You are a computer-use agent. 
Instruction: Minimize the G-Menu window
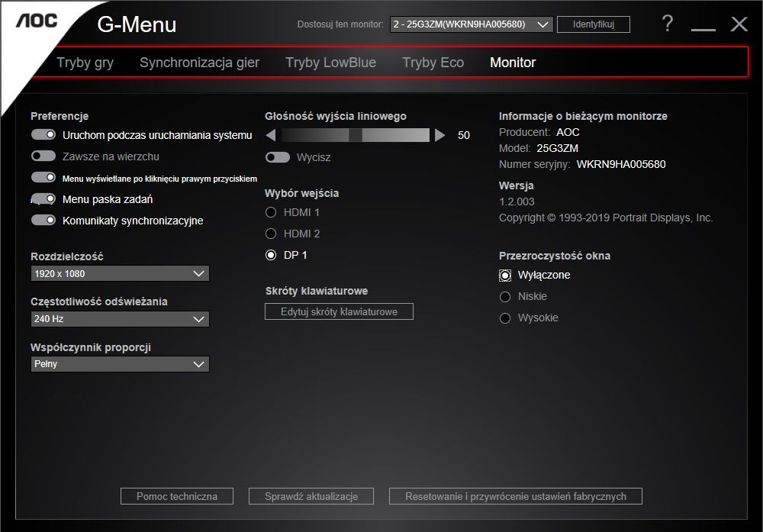(703, 29)
